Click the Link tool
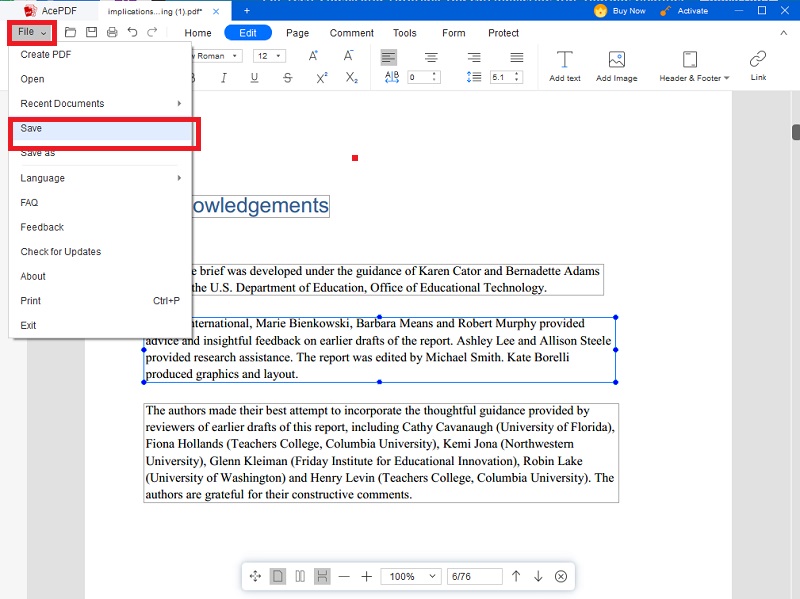 coord(758,66)
